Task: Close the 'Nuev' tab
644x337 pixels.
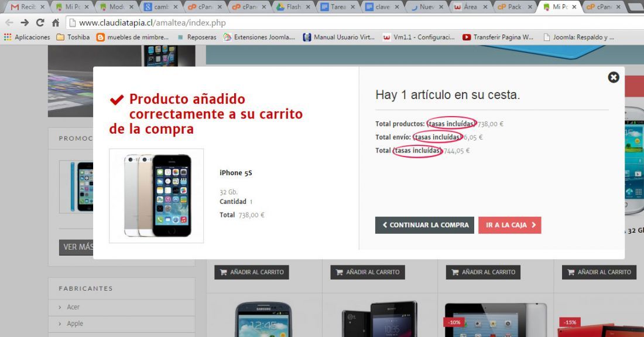Action: (x=441, y=7)
